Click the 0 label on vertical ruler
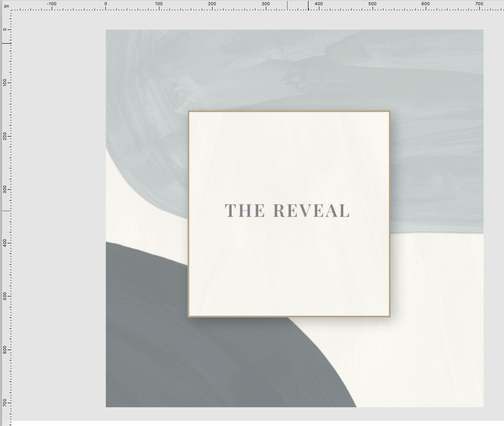The width and height of the screenshot is (504, 426). 5,29
